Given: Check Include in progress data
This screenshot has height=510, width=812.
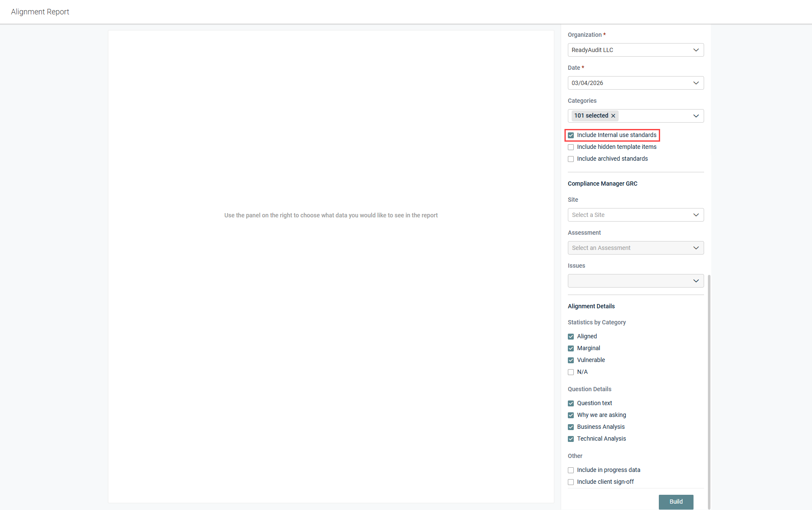Looking at the screenshot, I should pos(571,470).
